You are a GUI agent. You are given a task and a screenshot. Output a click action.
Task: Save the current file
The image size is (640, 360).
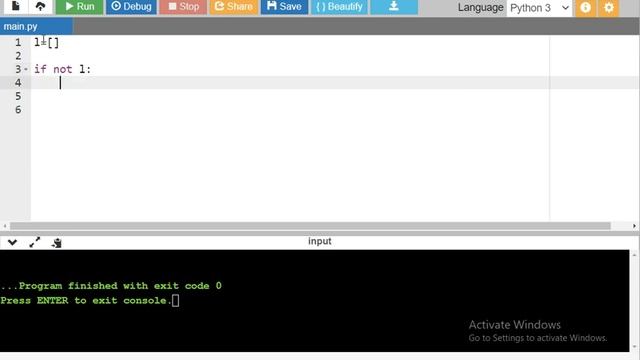coord(284,7)
